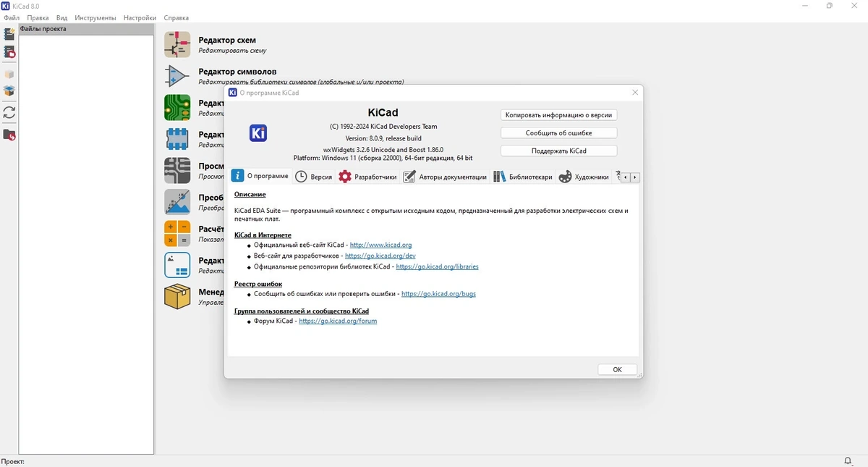Screen dimensions: 868x467
Task: Open the https://go.kicad.org/libraries link
Action: click(x=437, y=267)
